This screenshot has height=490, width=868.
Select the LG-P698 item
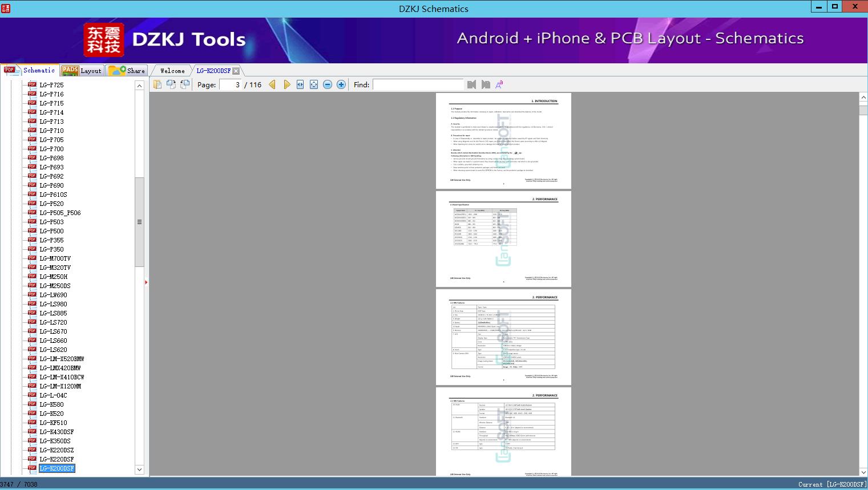[x=52, y=158]
